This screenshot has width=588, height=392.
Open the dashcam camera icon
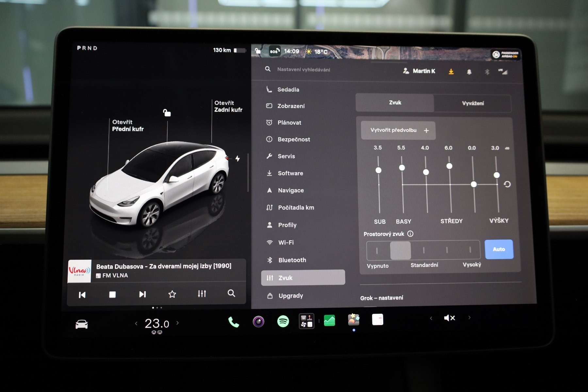258,321
